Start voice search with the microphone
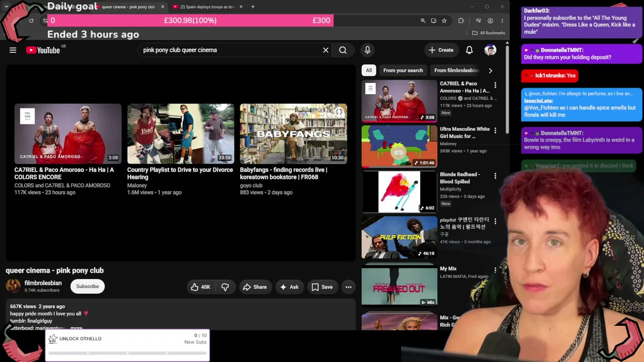 pos(367,50)
